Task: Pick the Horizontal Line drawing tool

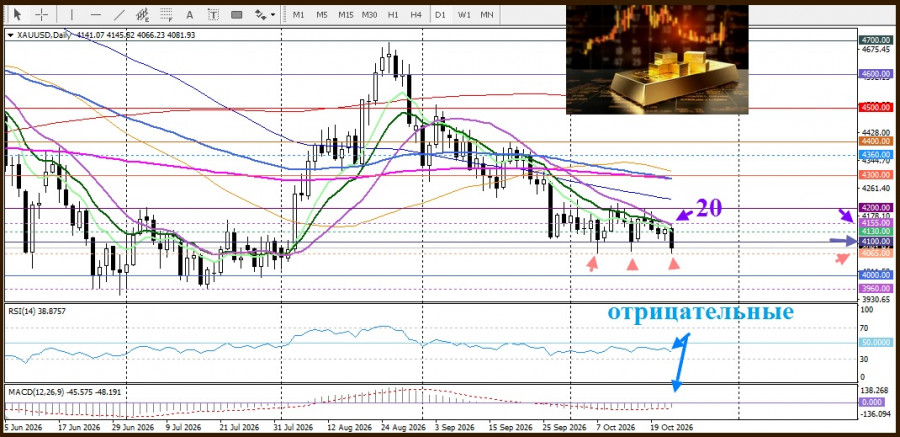Action: tap(96, 14)
